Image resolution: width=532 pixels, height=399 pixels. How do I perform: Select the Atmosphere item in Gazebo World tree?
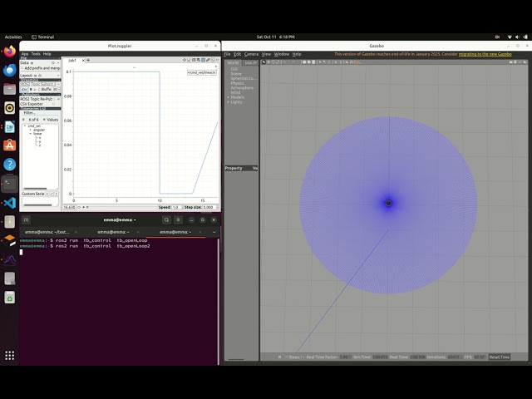(x=242, y=88)
